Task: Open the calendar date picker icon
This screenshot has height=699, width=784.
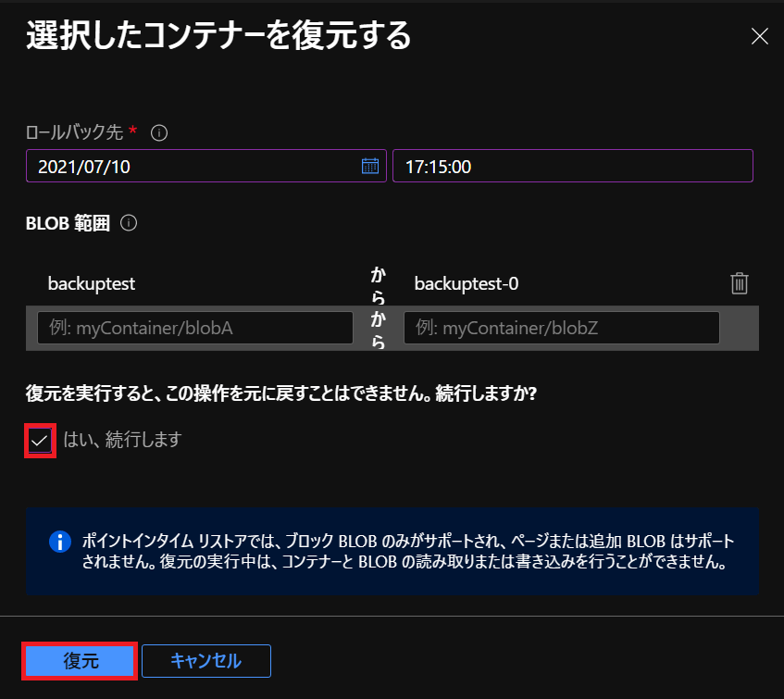Action: pos(370,166)
